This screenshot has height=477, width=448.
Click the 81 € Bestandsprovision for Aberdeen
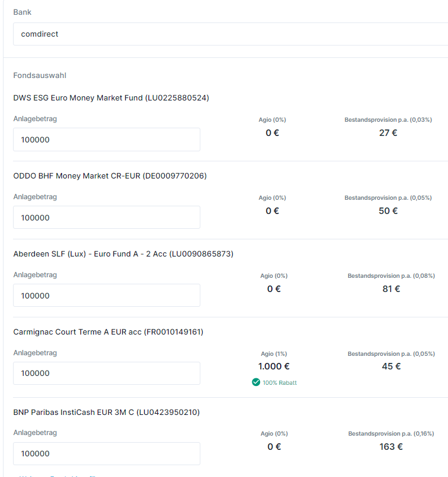pyautogui.click(x=391, y=289)
